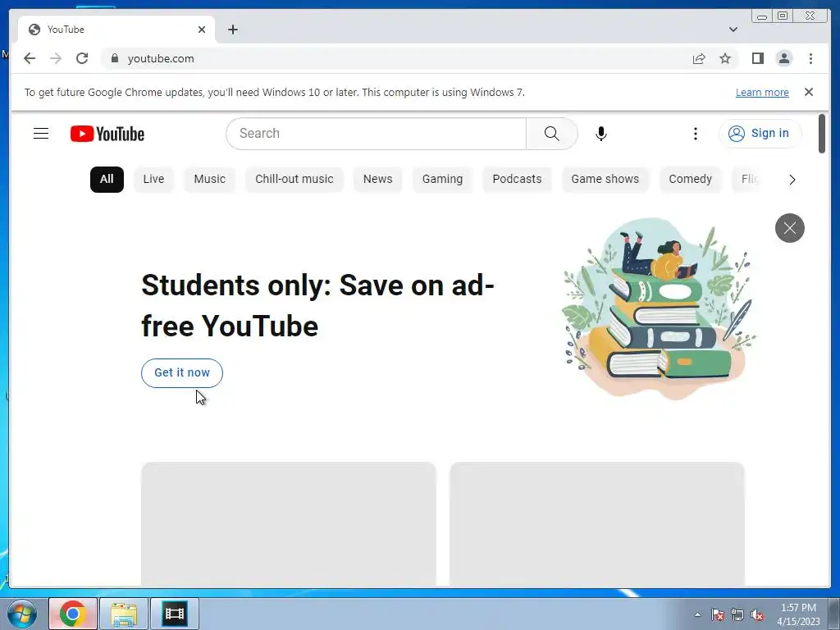Close the YouTube tab
This screenshot has width=840, height=630.
point(202,30)
